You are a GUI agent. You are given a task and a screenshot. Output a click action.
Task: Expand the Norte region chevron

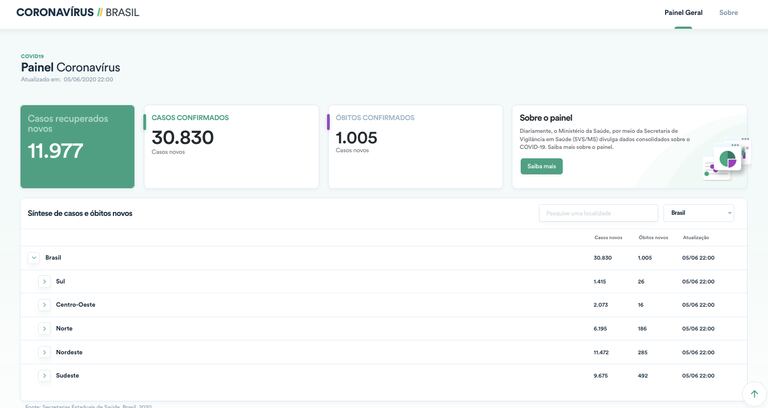(x=44, y=328)
